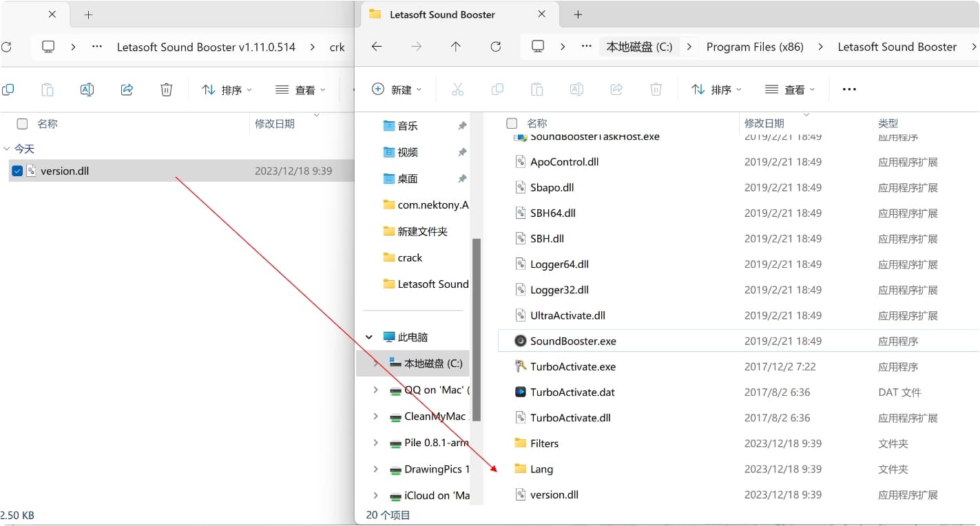Image resolution: width=980 pixels, height=526 pixels.
Task: Click 本地磁盘 (C:) breadcrumb in address bar
Action: pyautogui.click(x=639, y=47)
